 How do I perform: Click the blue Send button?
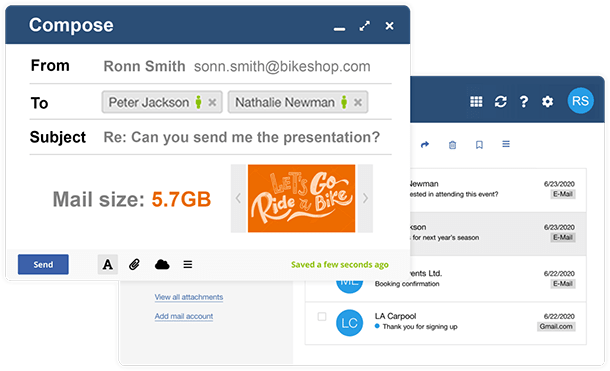coord(43,264)
